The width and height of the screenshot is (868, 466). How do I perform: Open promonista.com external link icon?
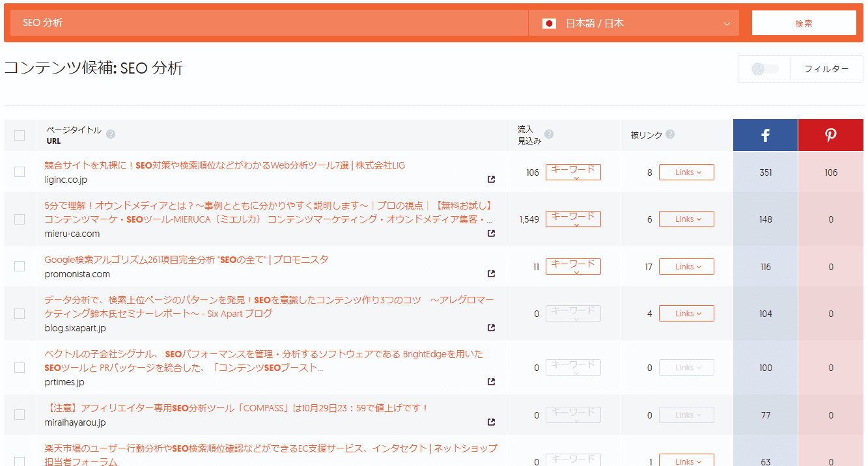pyautogui.click(x=491, y=273)
